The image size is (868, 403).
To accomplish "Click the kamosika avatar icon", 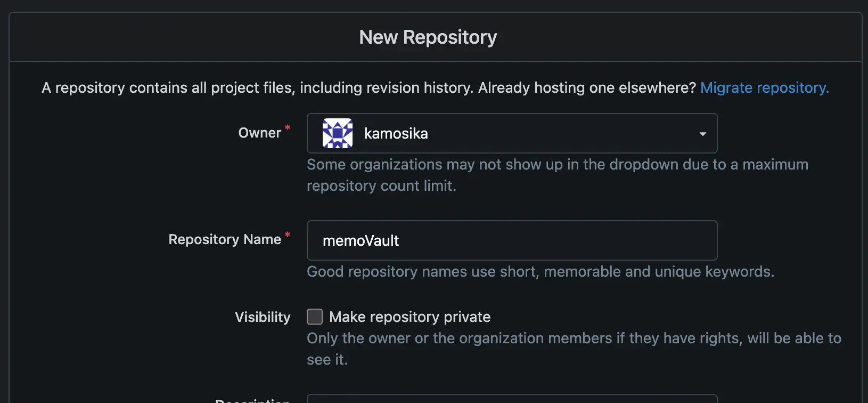I will (338, 133).
